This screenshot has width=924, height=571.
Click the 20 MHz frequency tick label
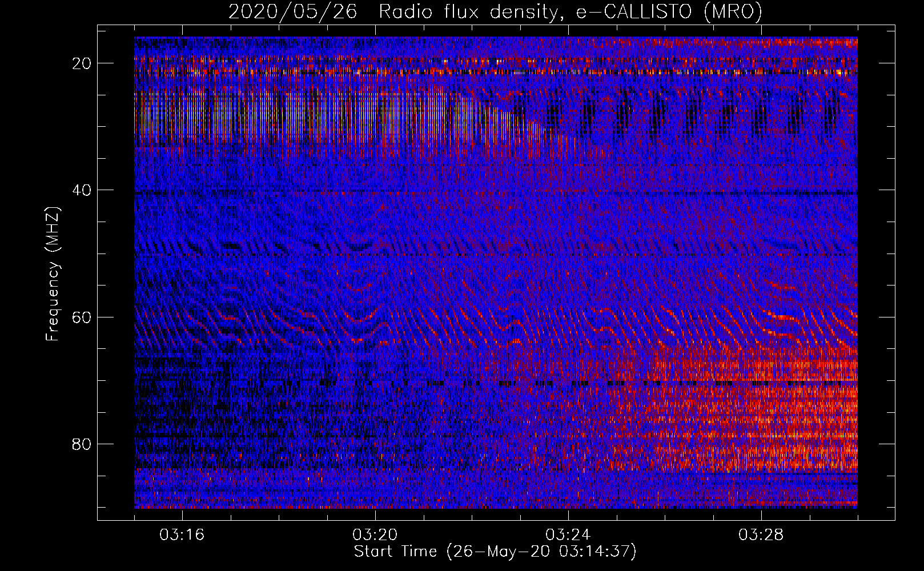click(82, 63)
